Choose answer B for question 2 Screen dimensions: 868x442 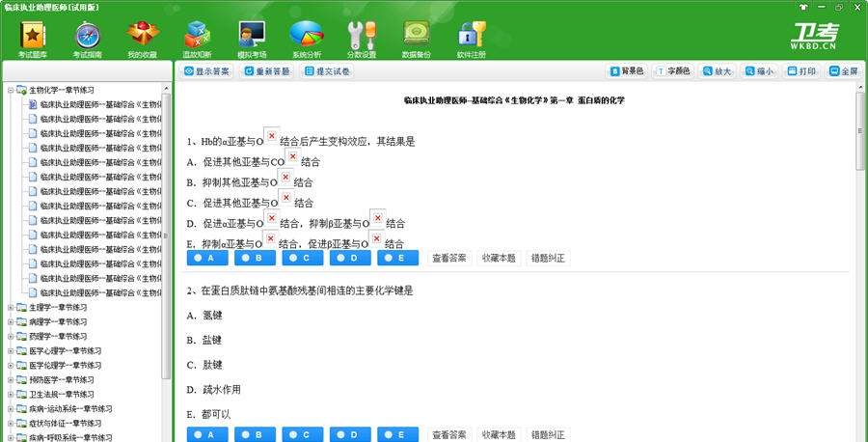pos(256,435)
